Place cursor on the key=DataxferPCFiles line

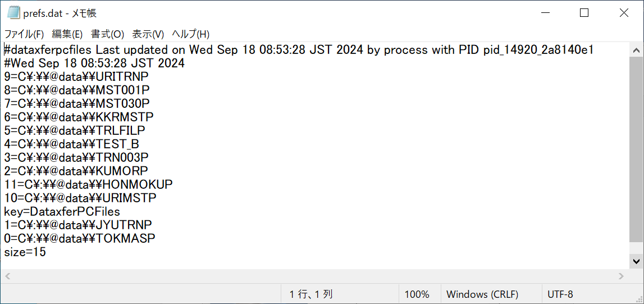click(62, 212)
